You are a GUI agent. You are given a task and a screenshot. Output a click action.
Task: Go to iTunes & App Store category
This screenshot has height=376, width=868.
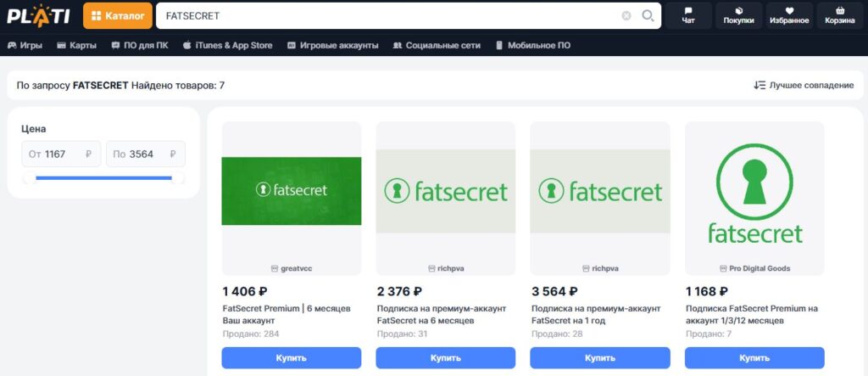click(x=227, y=46)
